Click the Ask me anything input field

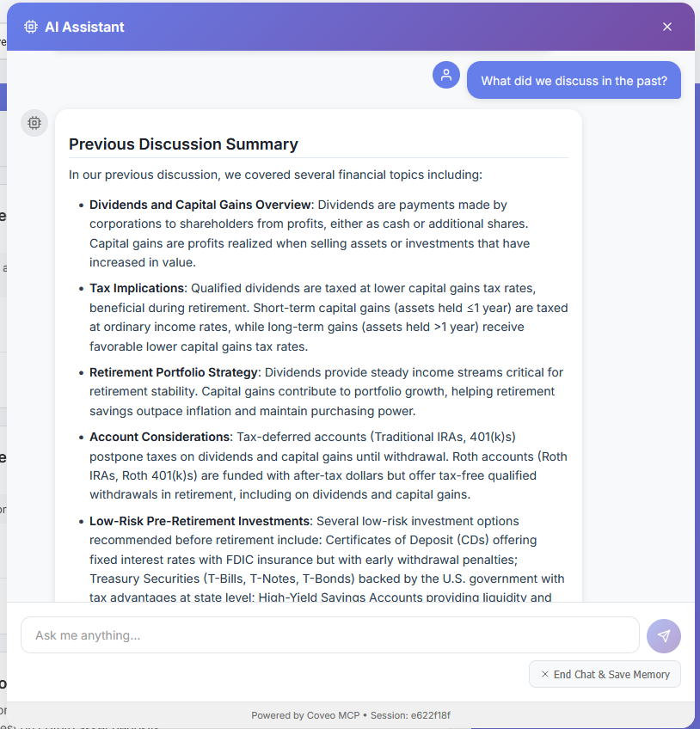click(329, 635)
